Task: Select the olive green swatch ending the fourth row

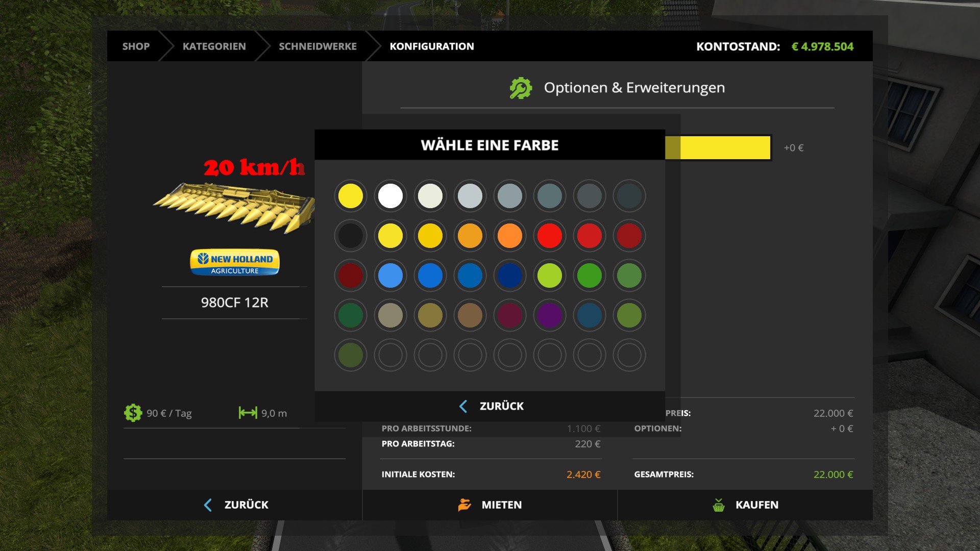Action: click(x=629, y=315)
